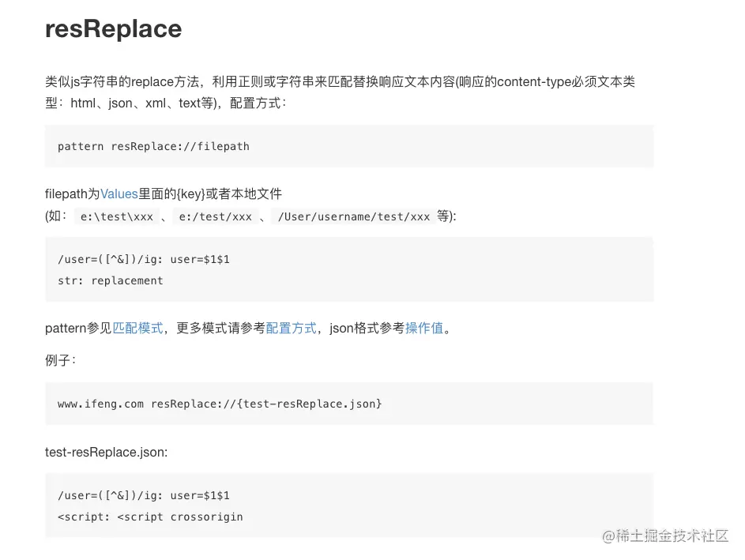Image resolution: width=745 pixels, height=560 pixels.
Task: Click the 'pattern参见' text
Action: pos(78,328)
